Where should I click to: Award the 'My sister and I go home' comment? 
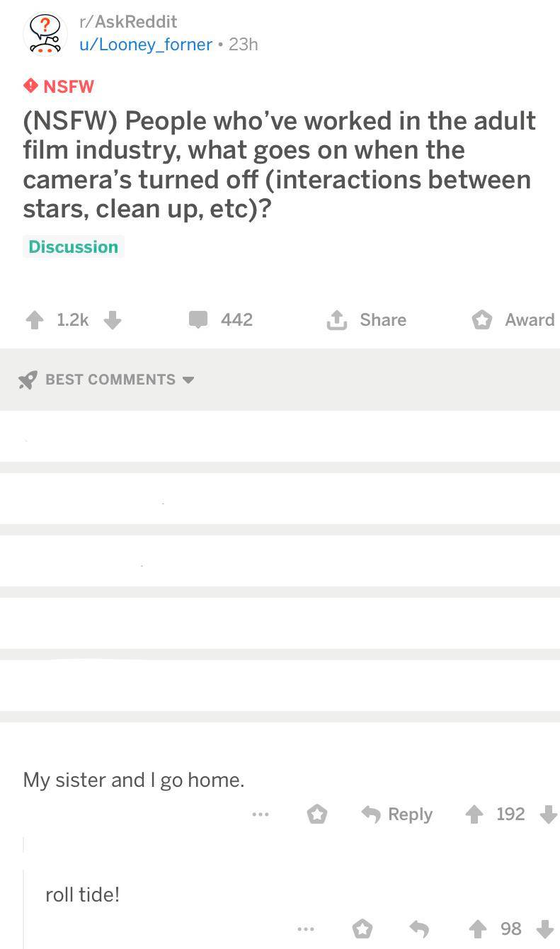316,814
